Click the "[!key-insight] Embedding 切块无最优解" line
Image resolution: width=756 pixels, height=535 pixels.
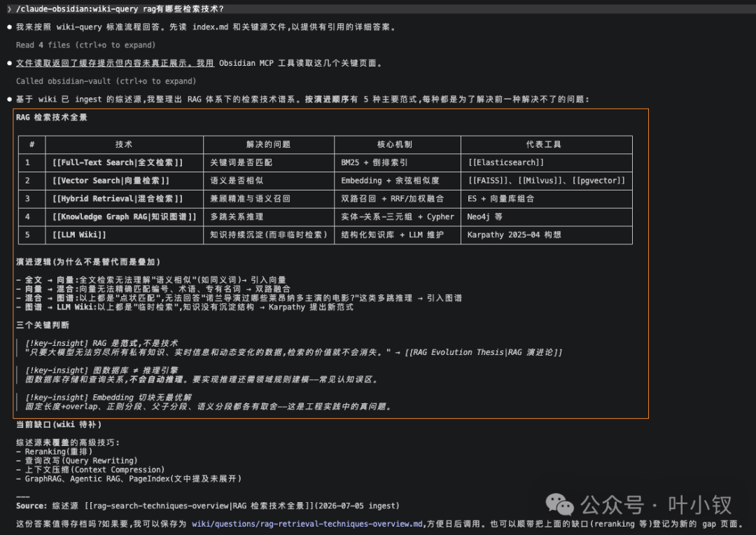[108, 398]
